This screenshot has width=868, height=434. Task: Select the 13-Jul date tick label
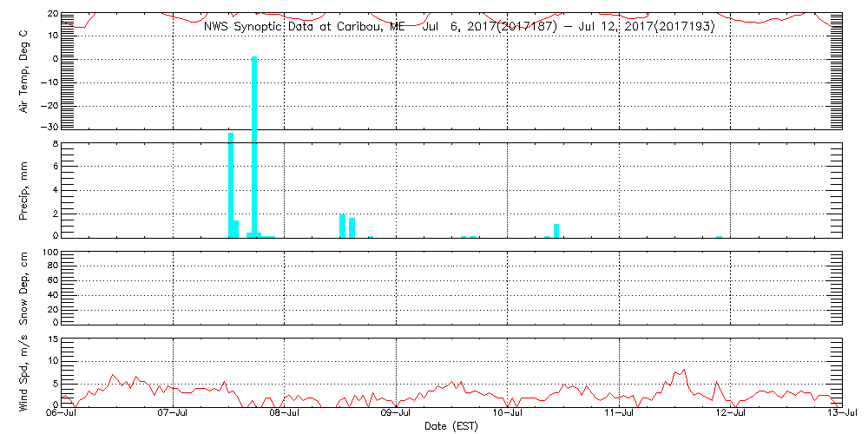[x=842, y=415]
